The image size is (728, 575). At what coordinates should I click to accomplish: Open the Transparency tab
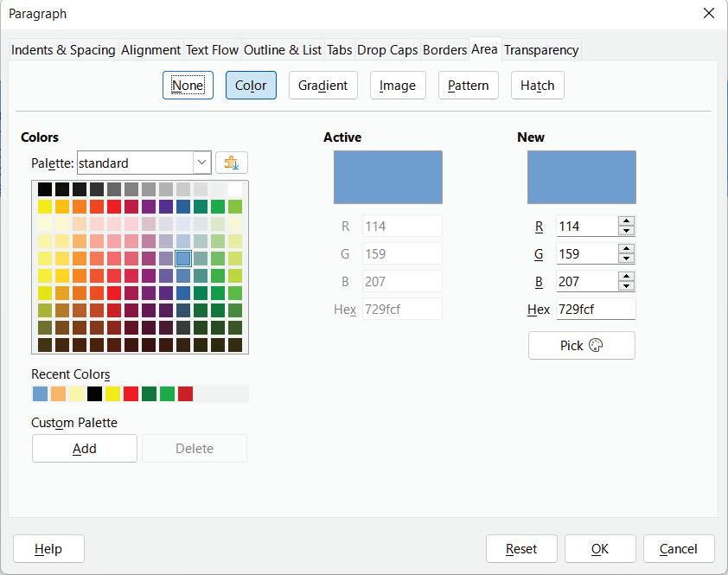pyautogui.click(x=541, y=50)
